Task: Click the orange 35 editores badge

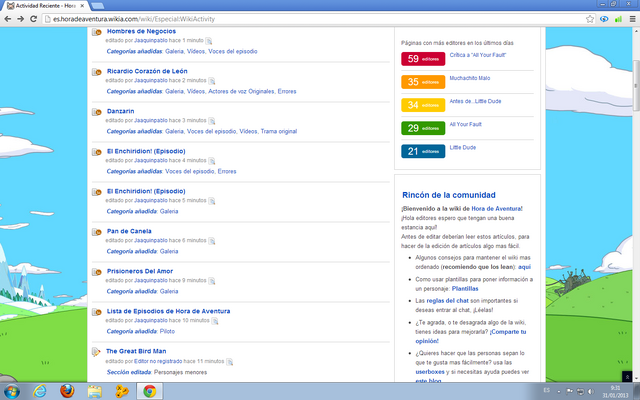Action: pos(423,82)
